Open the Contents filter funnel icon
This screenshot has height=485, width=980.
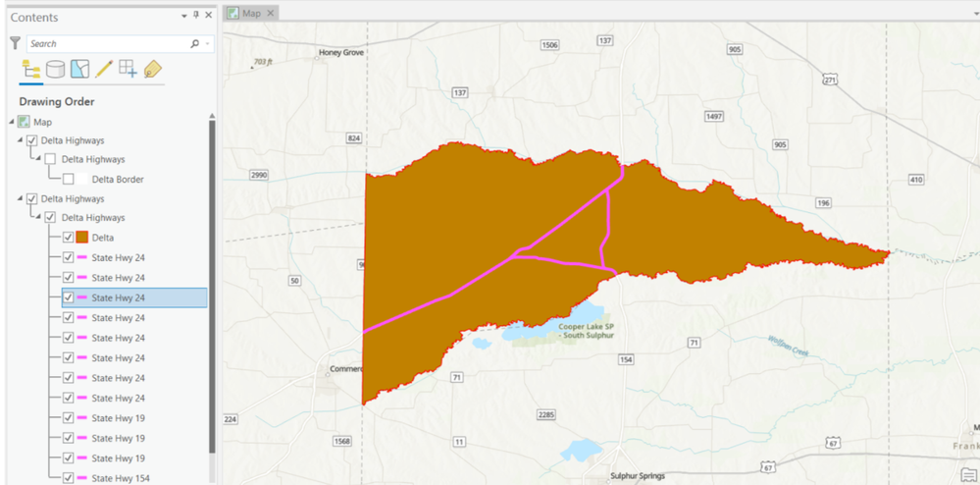coord(16,43)
